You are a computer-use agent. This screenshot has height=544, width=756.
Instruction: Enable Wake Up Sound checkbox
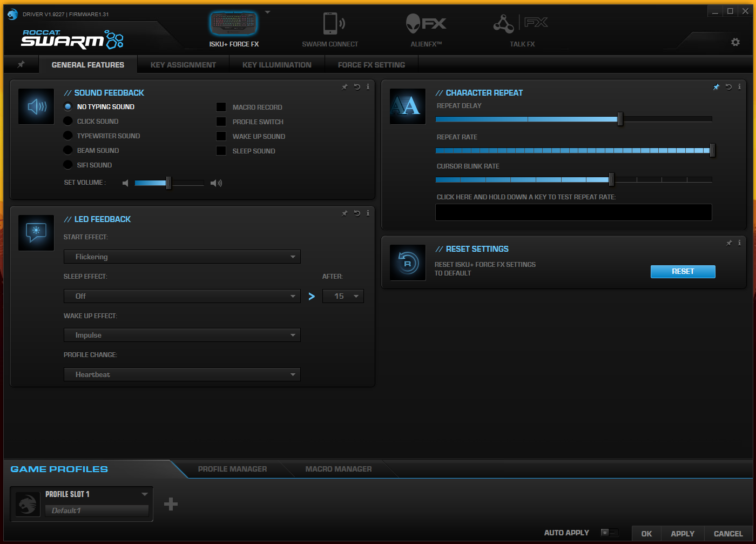[x=221, y=136]
